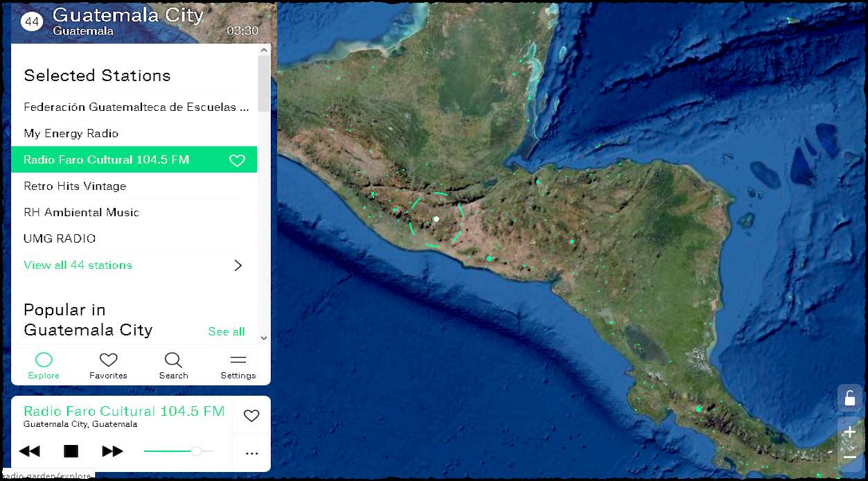Toggle the map lock icon

(x=849, y=398)
